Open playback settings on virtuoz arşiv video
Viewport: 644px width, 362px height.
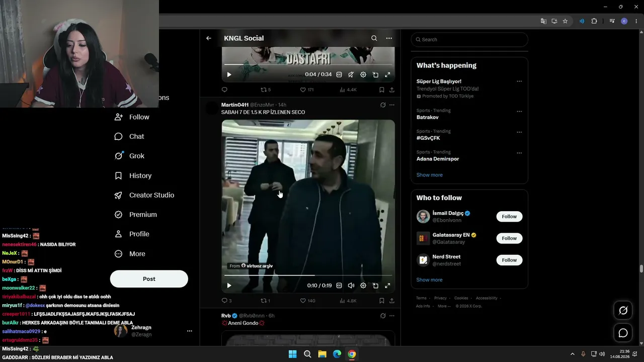coord(363,286)
